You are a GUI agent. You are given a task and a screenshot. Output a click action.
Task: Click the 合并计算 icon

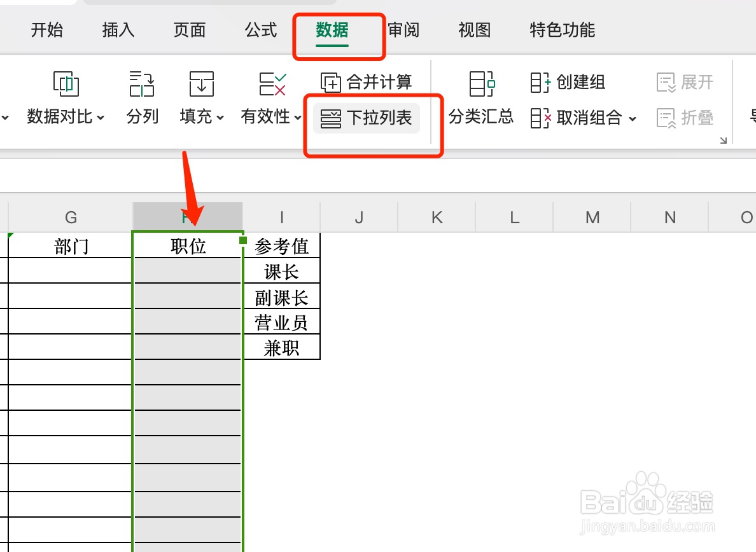click(331, 83)
